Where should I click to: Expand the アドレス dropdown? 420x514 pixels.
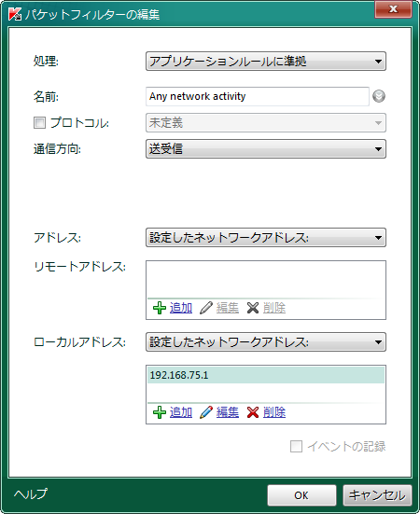pyautogui.click(x=266, y=238)
